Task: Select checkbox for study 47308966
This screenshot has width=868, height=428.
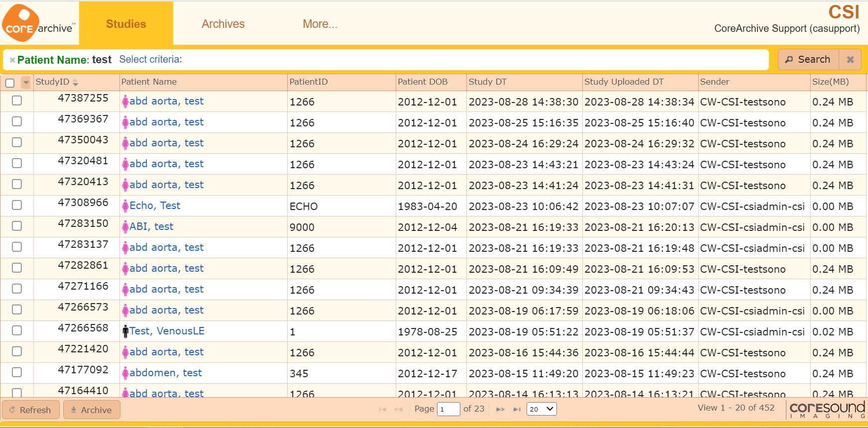Action: [x=17, y=205]
